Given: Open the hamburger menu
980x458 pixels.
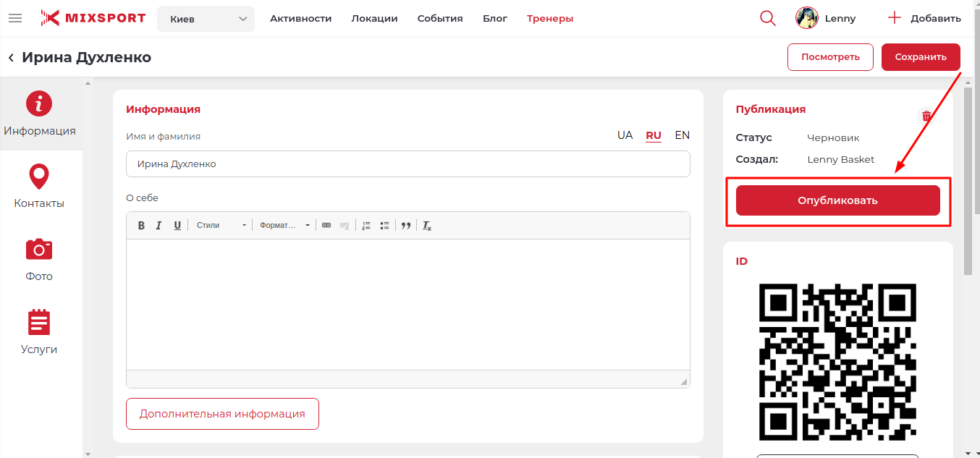Looking at the screenshot, I should point(15,18).
